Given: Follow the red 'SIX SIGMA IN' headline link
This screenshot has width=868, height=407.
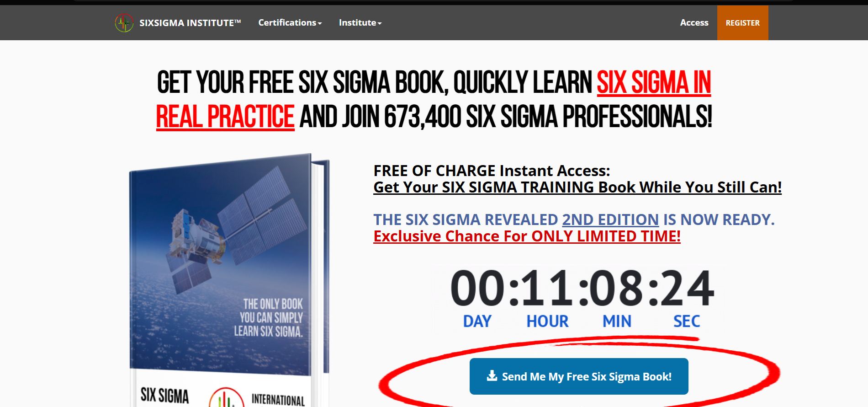Looking at the screenshot, I should click(x=654, y=83).
